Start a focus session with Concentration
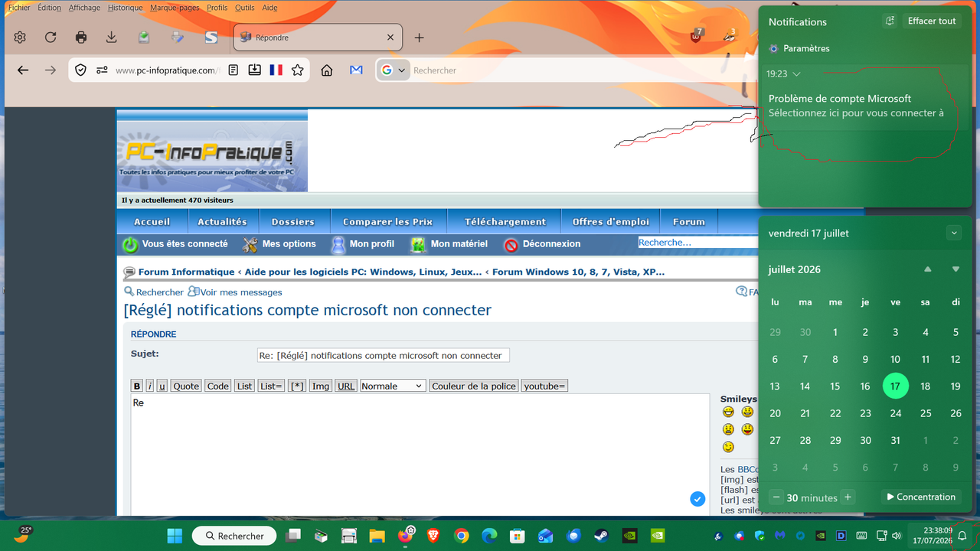Image resolution: width=980 pixels, height=551 pixels. click(921, 497)
